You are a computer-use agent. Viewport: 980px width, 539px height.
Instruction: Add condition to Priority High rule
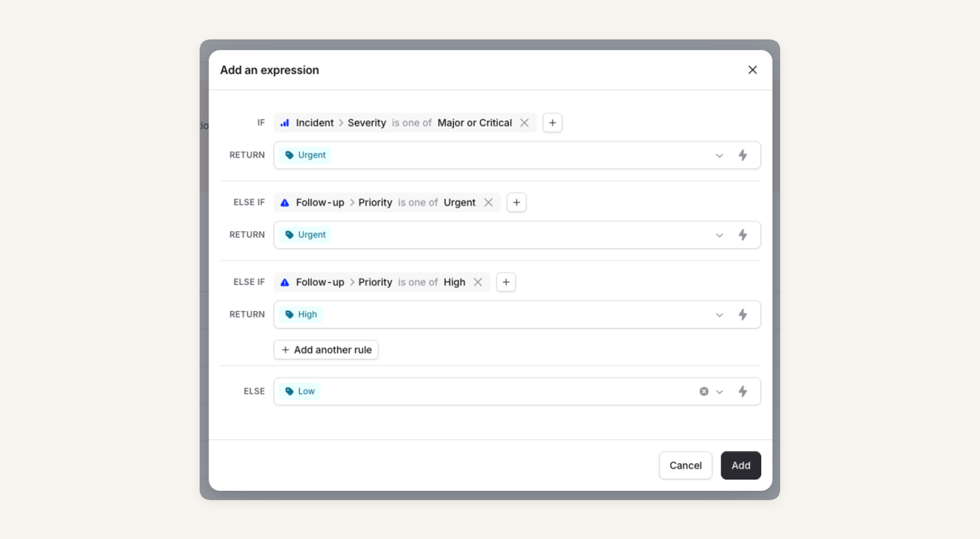[506, 282]
